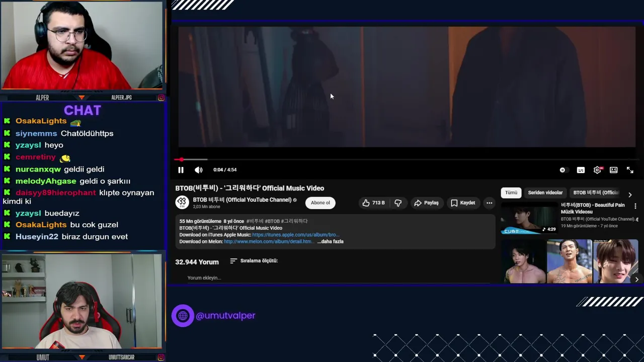This screenshot has height=362, width=644.
Task: Seek on the red video progress bar
Action: click(407, 159)
